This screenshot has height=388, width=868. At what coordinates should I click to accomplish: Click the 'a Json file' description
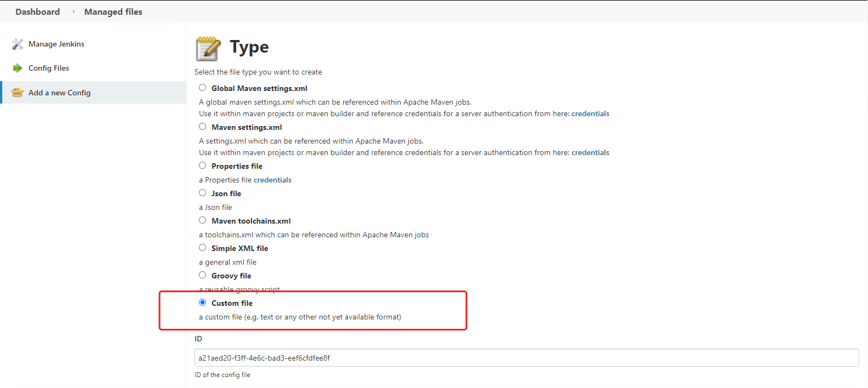215,207
